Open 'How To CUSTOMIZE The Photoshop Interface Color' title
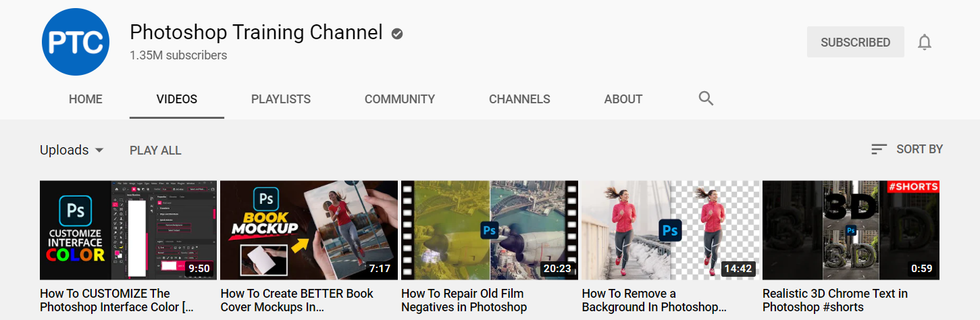This screenshot has height=320, width=980. pyautogui.click(x=117, y=300)
